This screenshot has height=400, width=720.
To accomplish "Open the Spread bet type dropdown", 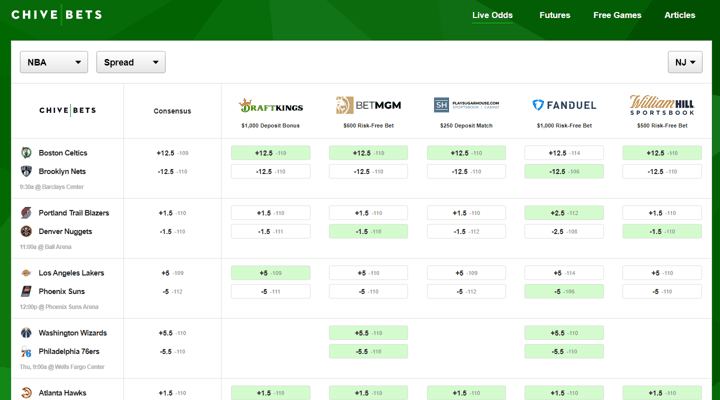I will click(131, 62).
